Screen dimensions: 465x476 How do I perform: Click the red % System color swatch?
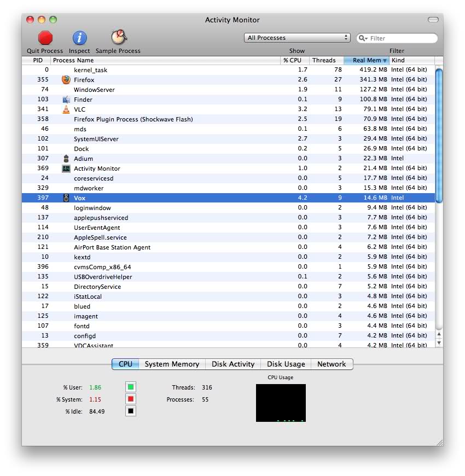tap(131, 399)
